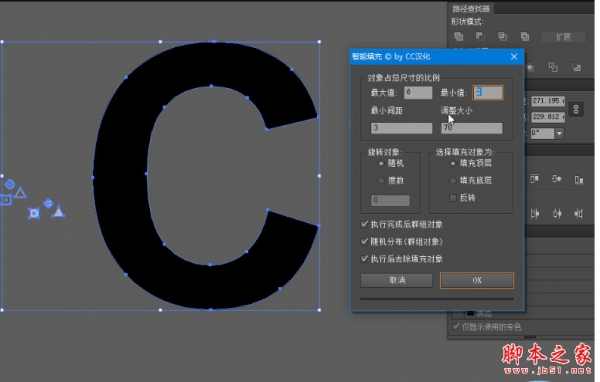This screenshot has width=600, height=382.
Task: Toggle 随机分布(群组对象) checkbox
Action: click(x=364, y=242)
